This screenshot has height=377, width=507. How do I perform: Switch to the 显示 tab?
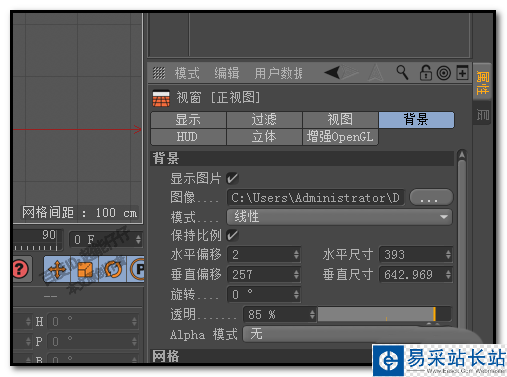click(x=188, y=120)
